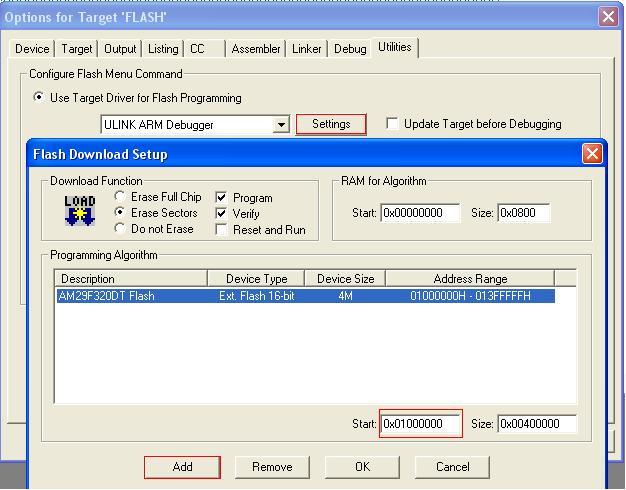Switch to the Debug tab
Screen dimensions: 626x490
[x=350, y=49]
